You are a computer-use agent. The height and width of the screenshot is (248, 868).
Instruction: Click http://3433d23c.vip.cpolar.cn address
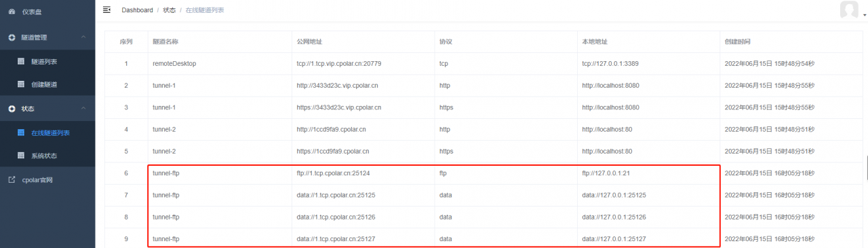(338, 86)
